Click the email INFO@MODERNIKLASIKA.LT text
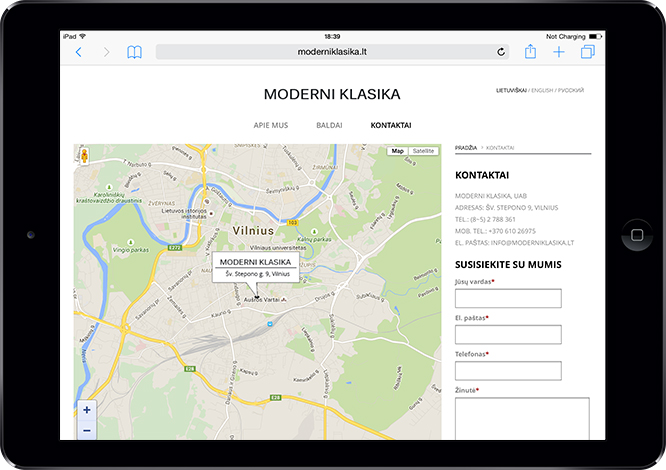This screenshot has height=470, width=666. pos(532,243)
